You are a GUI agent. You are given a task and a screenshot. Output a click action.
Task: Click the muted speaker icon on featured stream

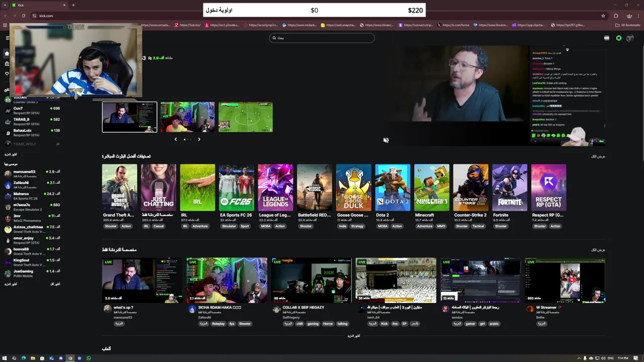click(386, 140)
